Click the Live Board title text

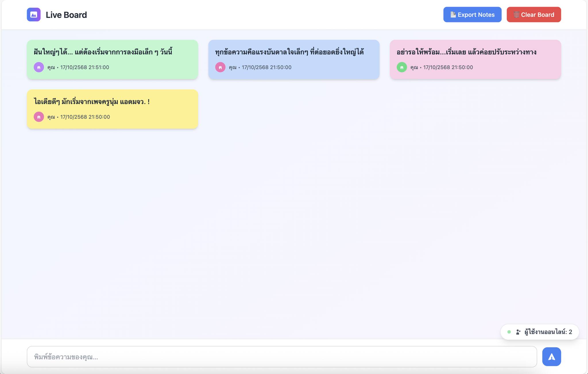[66, 15]
